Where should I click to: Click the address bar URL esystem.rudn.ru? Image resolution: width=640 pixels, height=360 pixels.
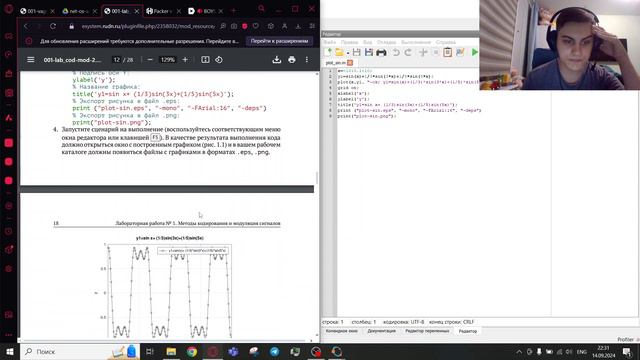(148, 26)
